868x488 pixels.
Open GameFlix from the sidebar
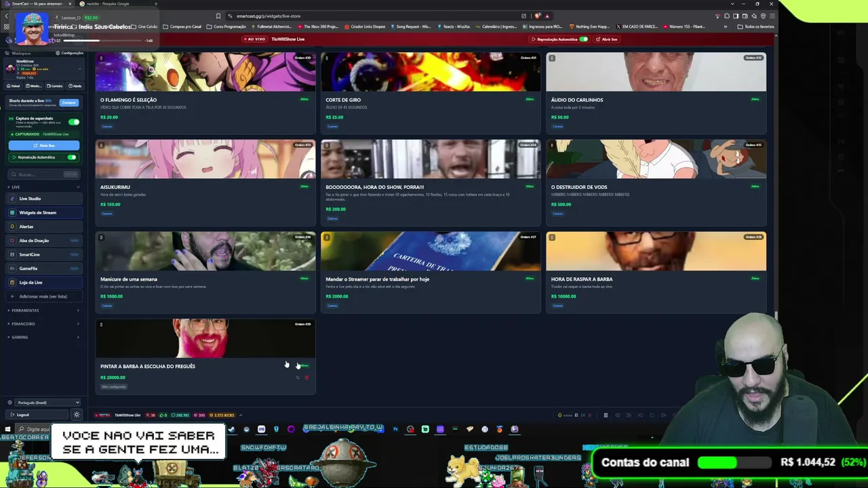45,268
